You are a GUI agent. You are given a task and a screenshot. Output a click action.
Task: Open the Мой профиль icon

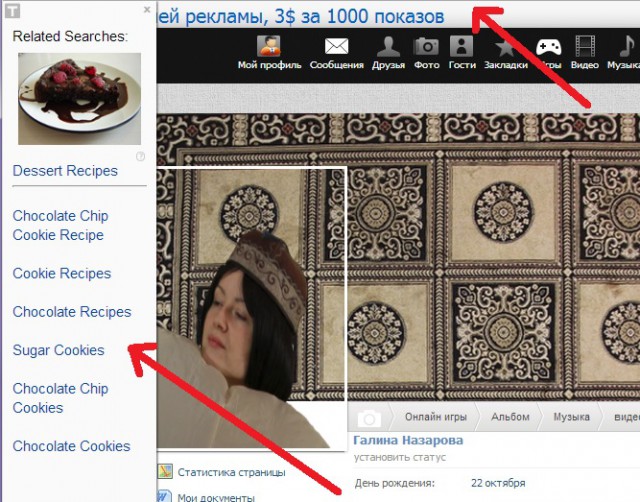click(269, 46)
